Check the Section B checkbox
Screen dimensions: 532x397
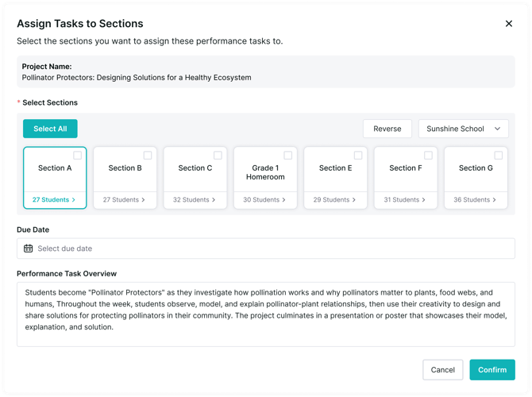tap(148, 156)
